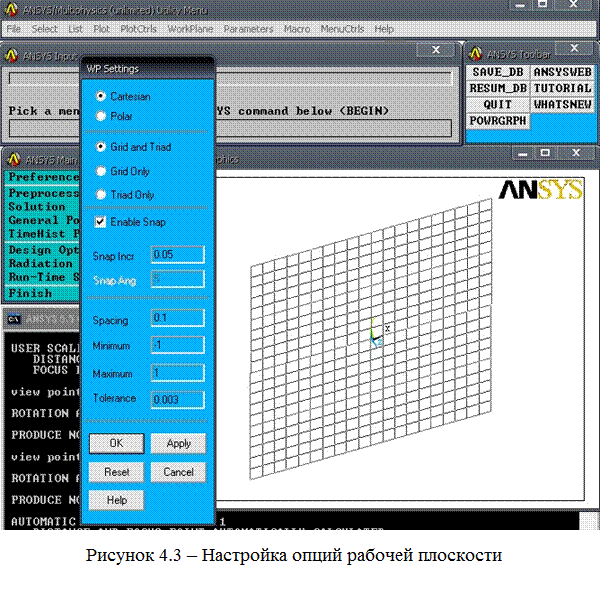Open the Select menu
This screenshot has height=590, width=600.
44,29
